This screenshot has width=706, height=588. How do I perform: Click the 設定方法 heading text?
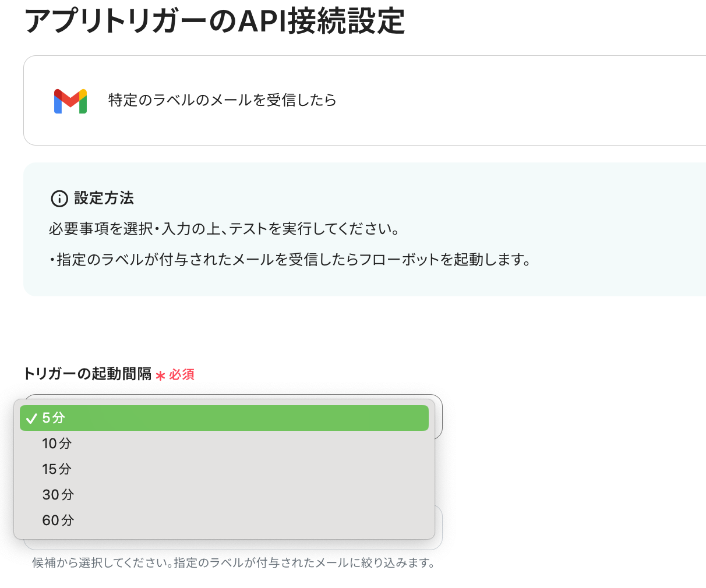104,199
